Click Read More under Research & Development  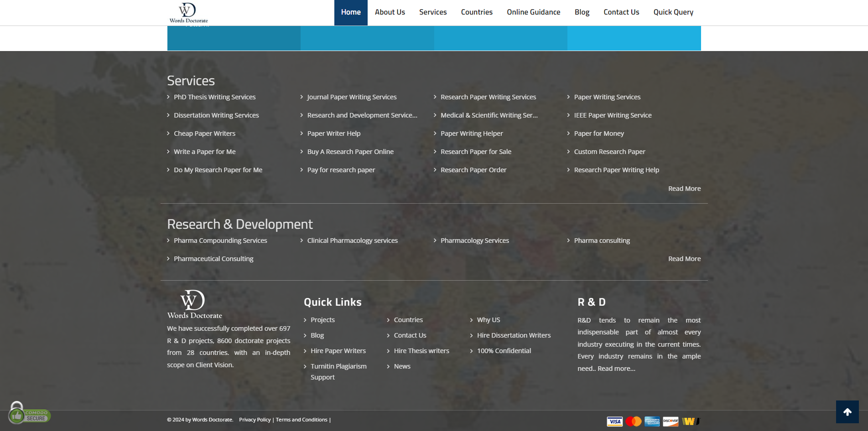pos(684,259)
